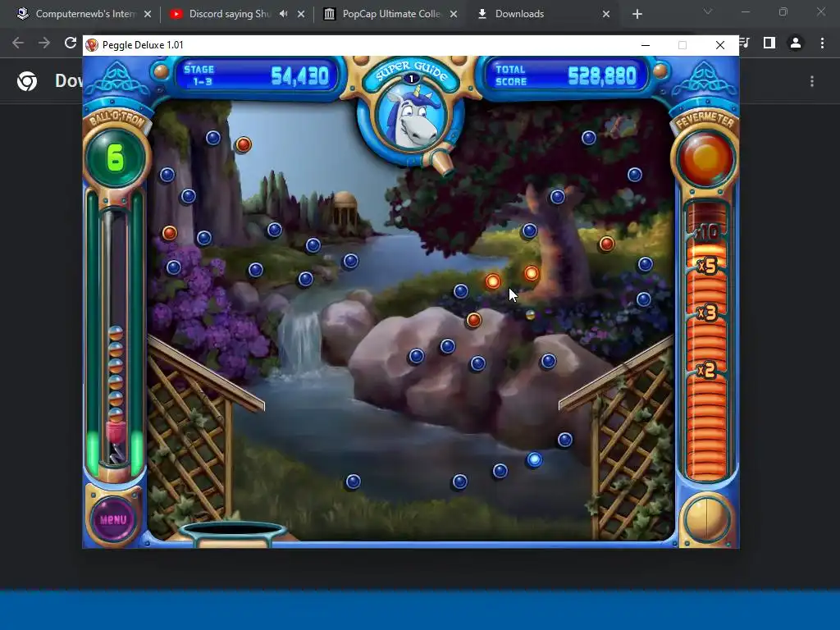Click spare balls stack in Ball-O-Tron tube
Image resolution: width=840 pixels, height=630 pixels.
coord(116,374)
